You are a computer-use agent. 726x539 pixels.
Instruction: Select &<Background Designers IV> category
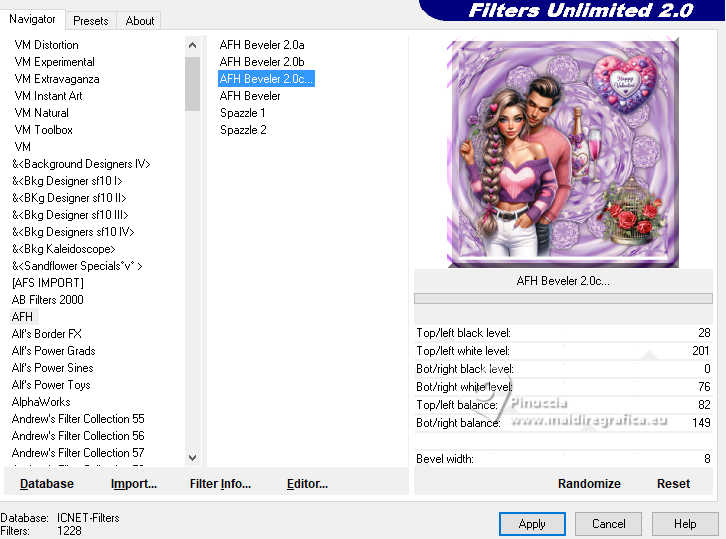pos(81,164)
